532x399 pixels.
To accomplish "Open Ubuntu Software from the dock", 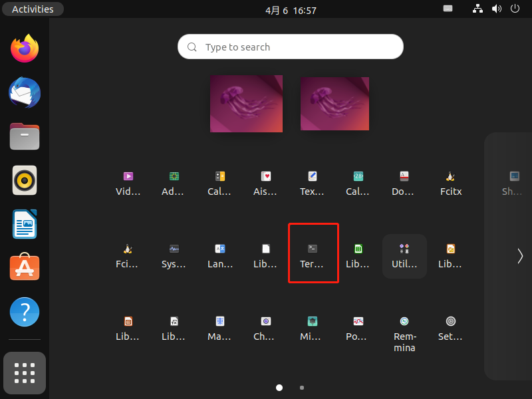I will coord(25,267).
